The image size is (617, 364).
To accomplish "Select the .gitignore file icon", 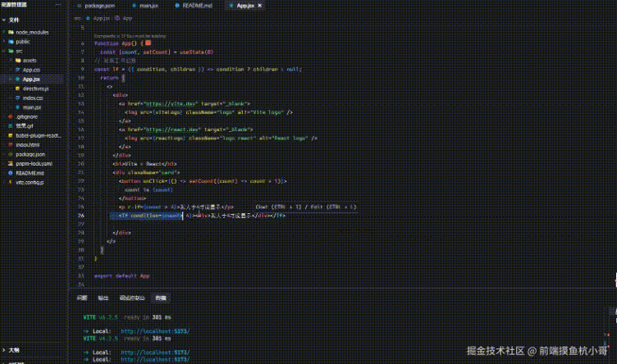I will (x=11, y=116).
